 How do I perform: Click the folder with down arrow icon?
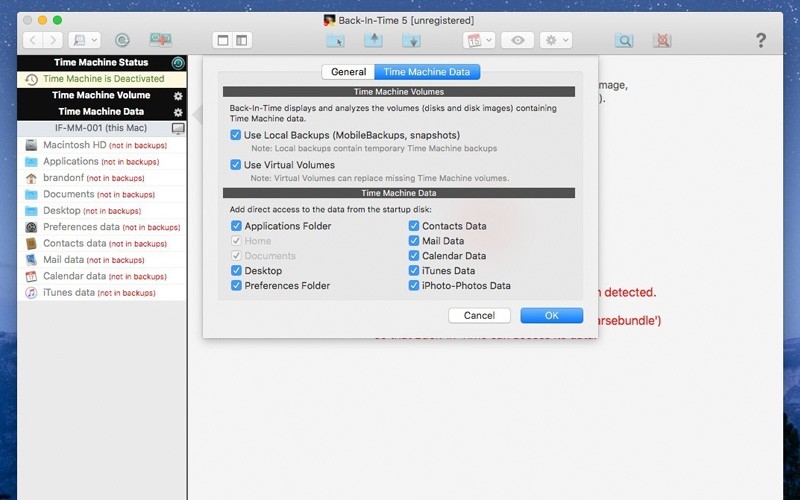coord(411,40)
